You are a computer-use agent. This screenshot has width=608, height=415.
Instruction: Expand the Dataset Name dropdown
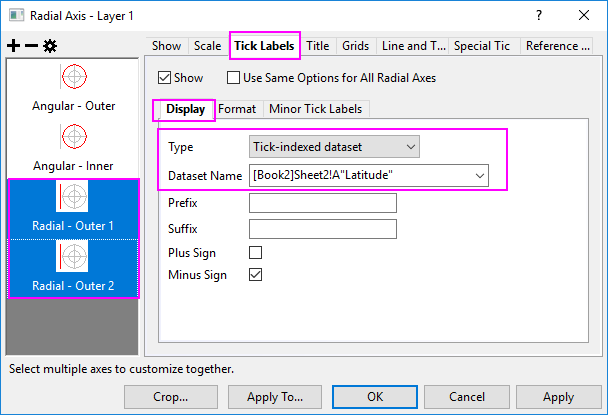click(x=480, y=176)
